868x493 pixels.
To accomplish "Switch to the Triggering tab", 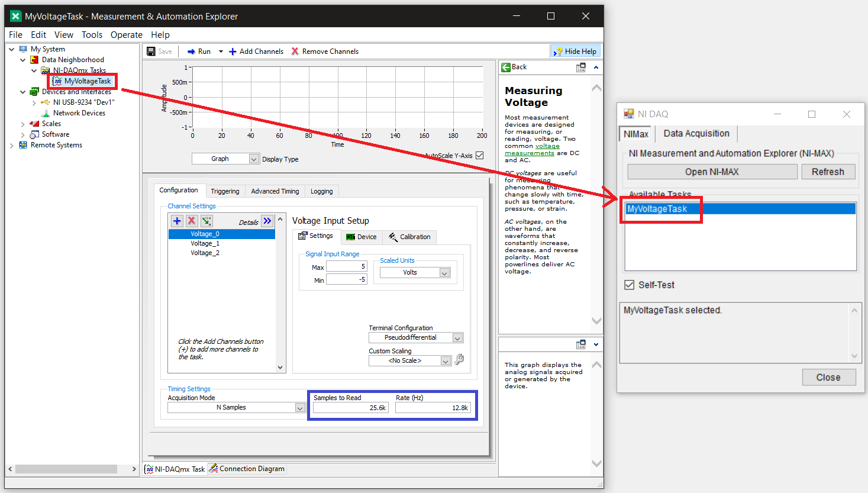I will [225, 191].
